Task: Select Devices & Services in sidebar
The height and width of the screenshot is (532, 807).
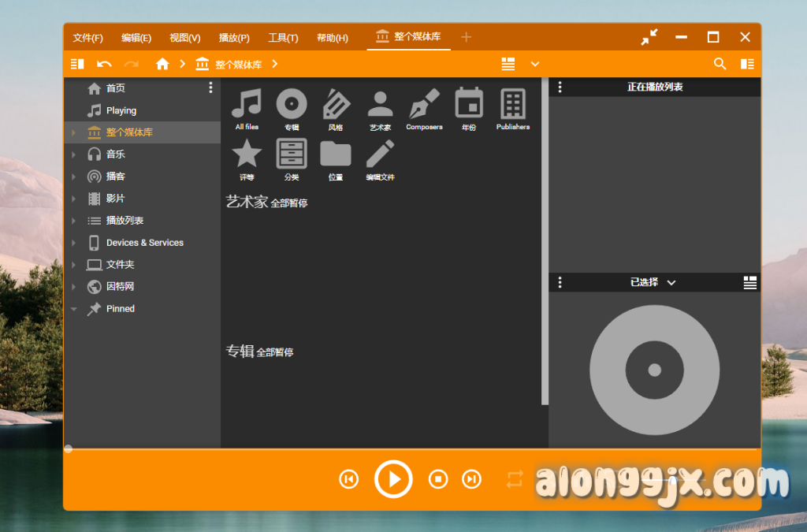Action: coord(144,243)
